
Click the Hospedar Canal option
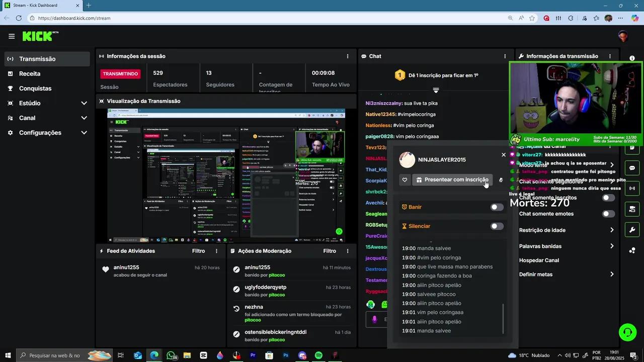[x=539, y=260]
